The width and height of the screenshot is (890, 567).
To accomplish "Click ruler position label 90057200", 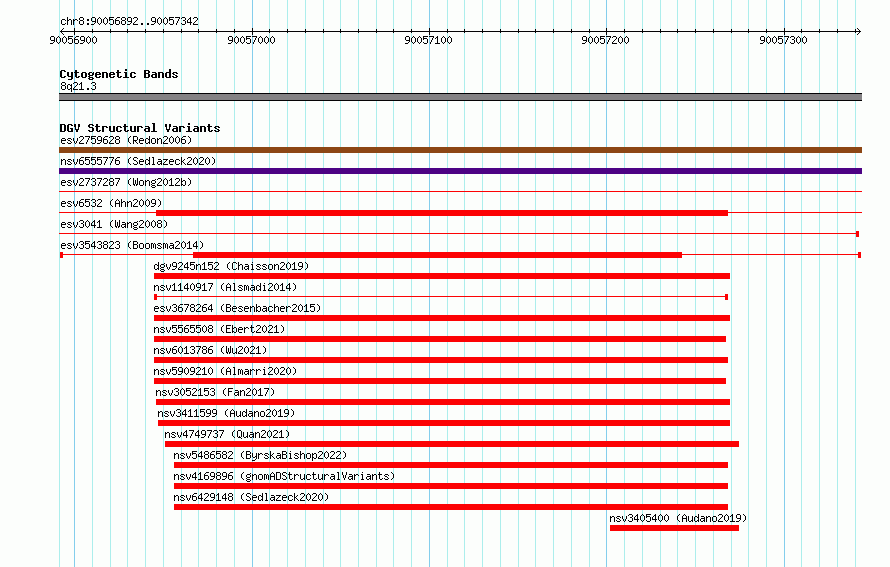I will point(606,40).
